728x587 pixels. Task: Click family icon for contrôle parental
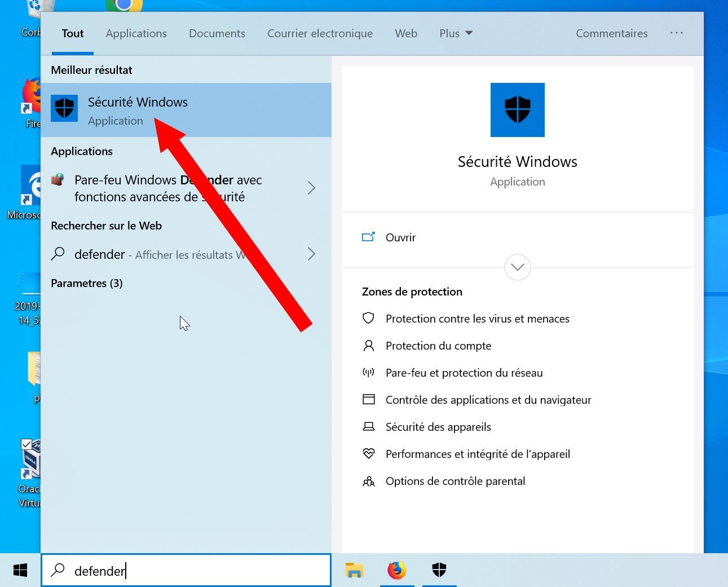click(x=368, y=481)
